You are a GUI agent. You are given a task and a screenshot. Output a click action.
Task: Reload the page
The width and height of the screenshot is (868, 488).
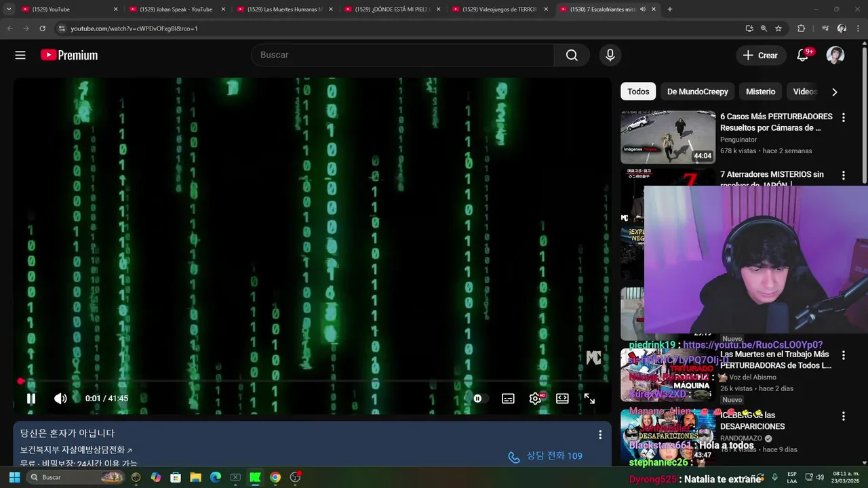(x=42, y=28)
